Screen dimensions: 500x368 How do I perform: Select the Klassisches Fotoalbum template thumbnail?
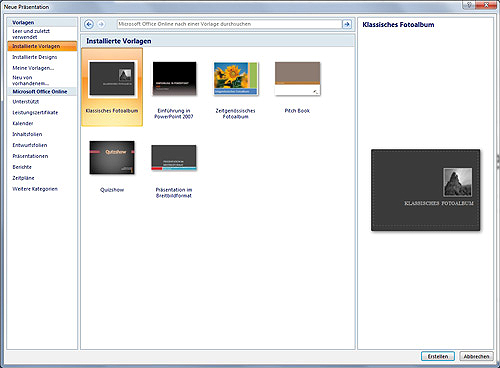(x=113, y=79)
